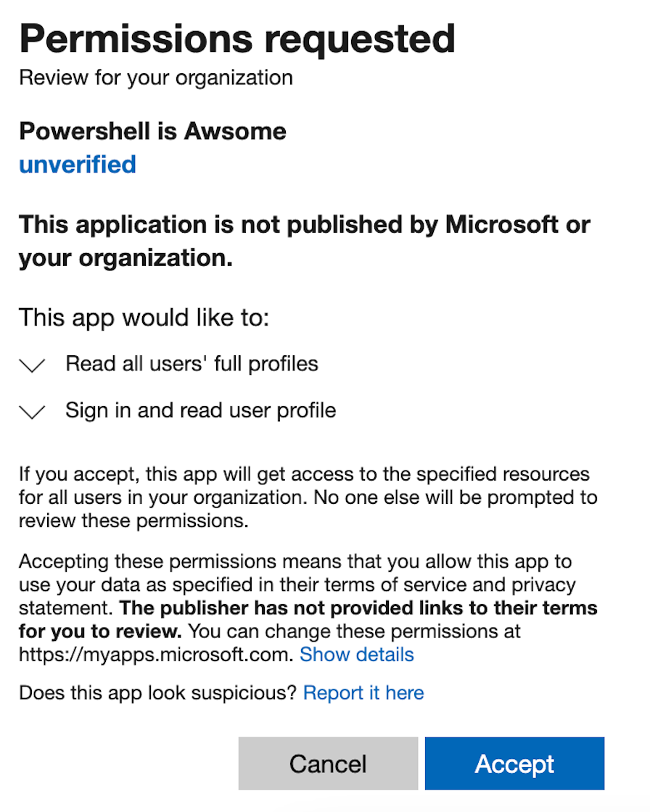
Task: Click the blue unverified publisher link
Action: pyautogui.click(x=77, y=165)
